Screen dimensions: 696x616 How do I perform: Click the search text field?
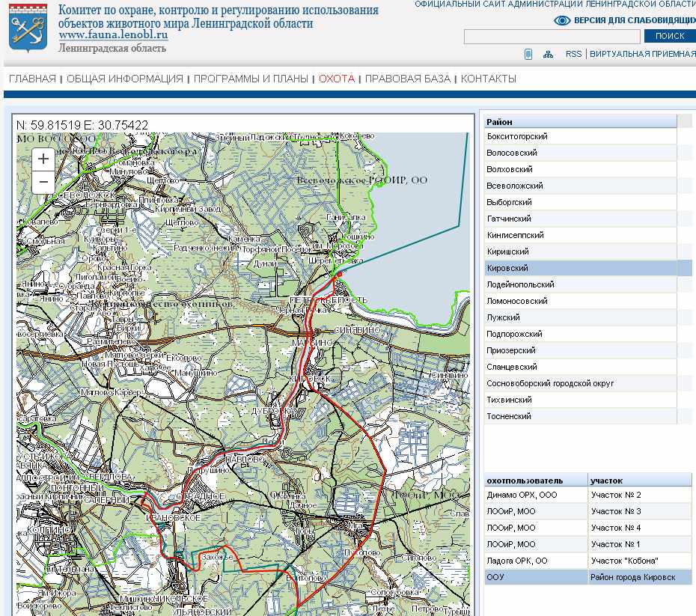coord(552,37)
